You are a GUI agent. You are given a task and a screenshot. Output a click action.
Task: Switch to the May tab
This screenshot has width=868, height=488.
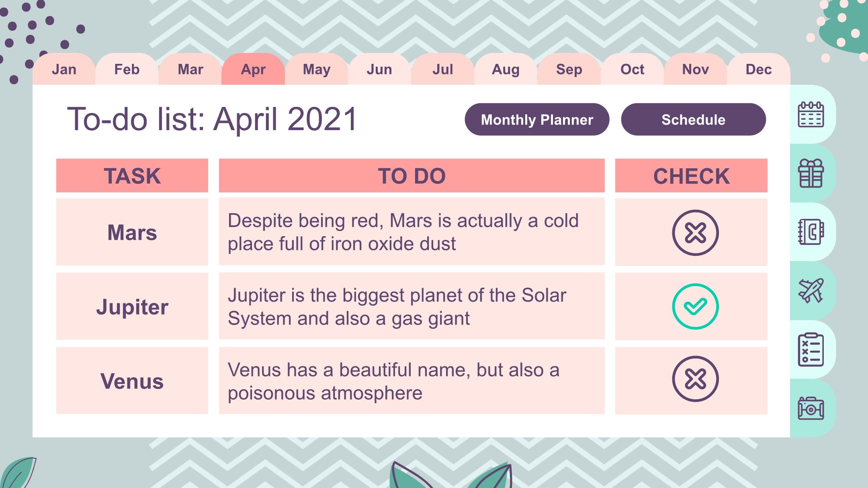click(x=317, y=69)
